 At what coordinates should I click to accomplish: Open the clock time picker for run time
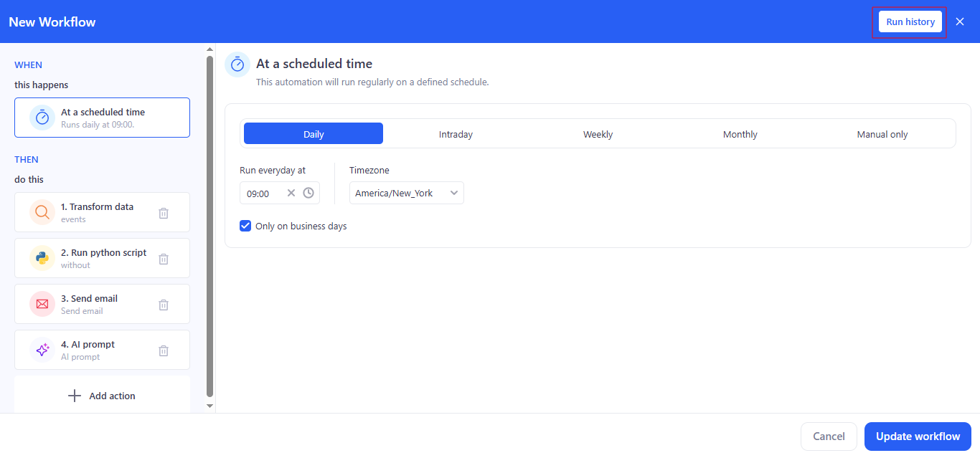308,192
